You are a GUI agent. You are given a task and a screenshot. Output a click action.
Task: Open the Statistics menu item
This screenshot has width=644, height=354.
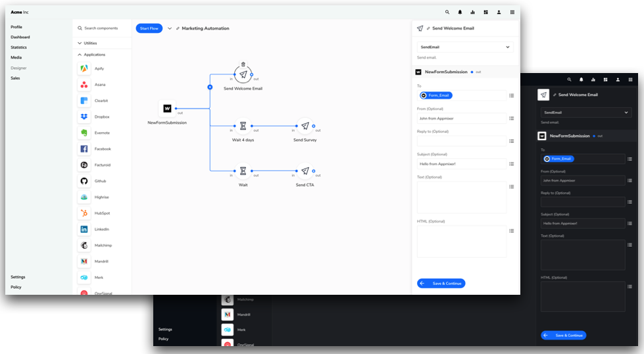click(x=18, y=47)
